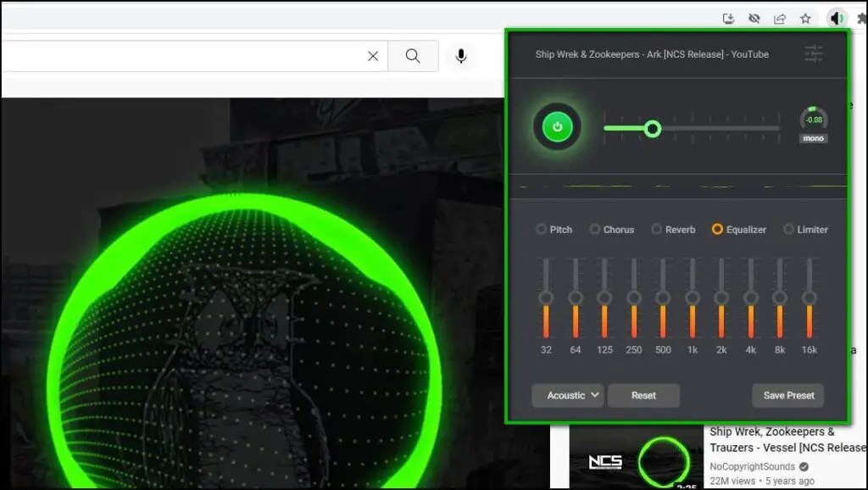Open the Acoustic preset dropdown

point(567,395)
